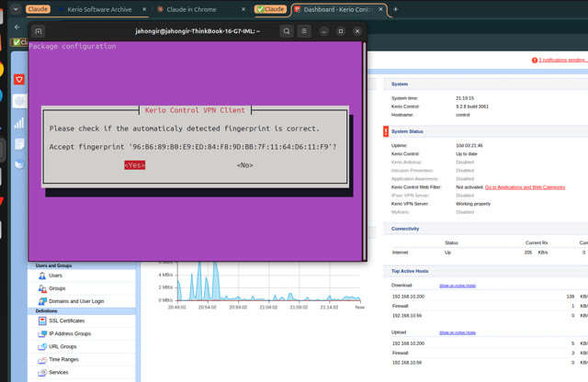
Task: Click the Internet connectivity row
Action: pos(489,253)
